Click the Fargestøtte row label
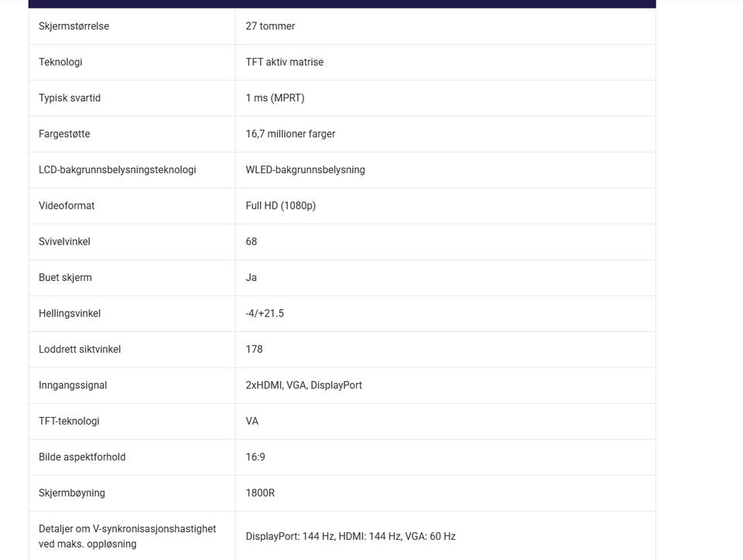This screenshot has height=560, width=743. coord(64,134)
